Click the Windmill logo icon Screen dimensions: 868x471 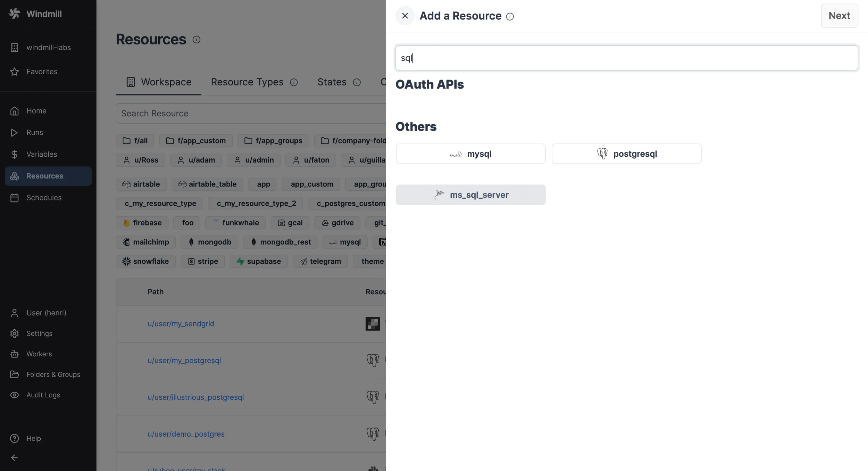[x=14, y=14]
